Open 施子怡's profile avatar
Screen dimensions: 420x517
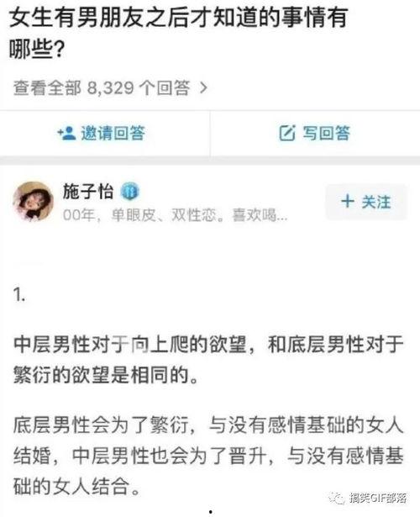(x=33, y=201)
